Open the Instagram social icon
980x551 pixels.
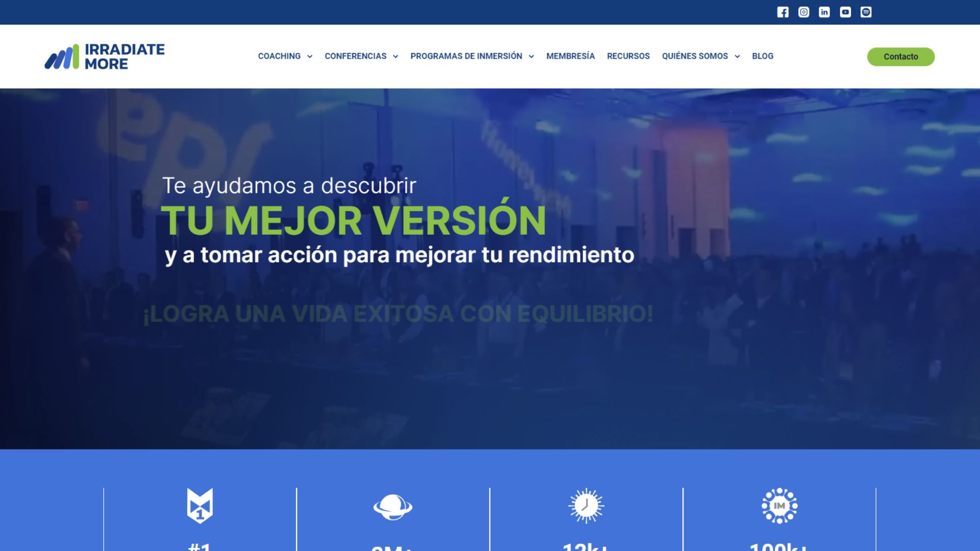pyautogui.click(x=803, y=12)
